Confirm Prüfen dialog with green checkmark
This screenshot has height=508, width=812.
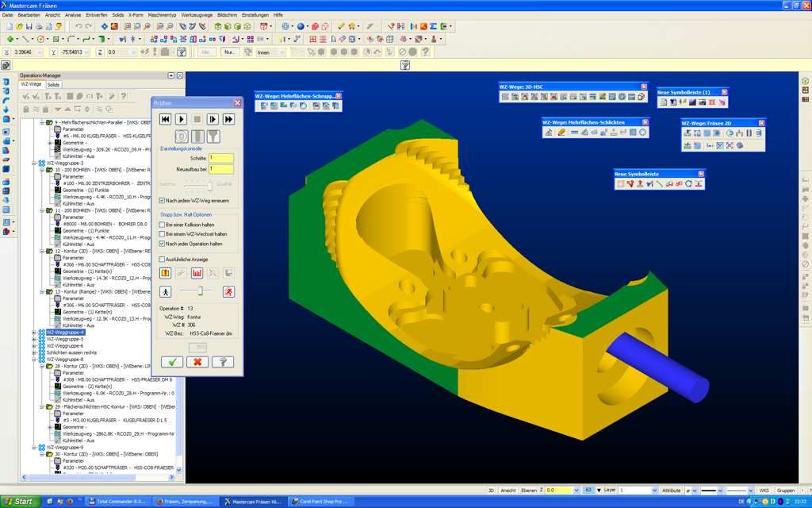click(x=172, y=362)
